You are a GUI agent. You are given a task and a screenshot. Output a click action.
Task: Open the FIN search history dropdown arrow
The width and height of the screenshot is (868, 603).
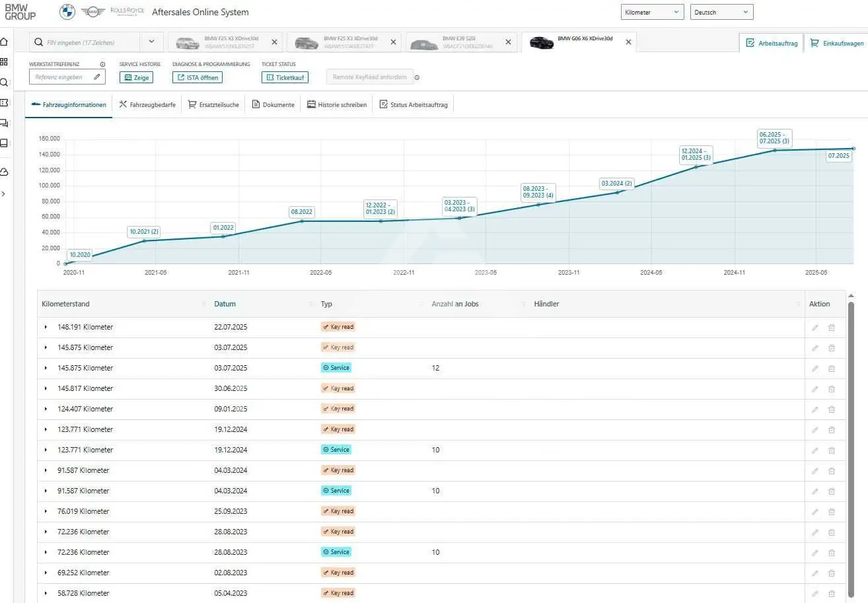pyautogui.click(x=151, y=42)
